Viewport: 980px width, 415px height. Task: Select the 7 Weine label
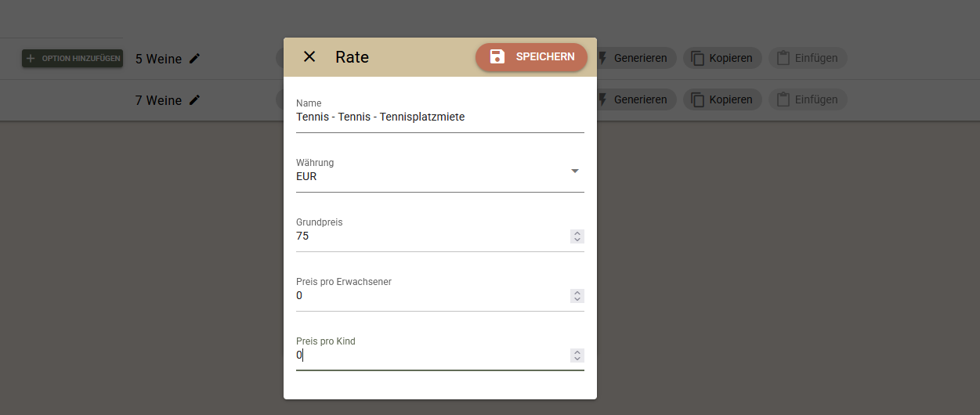158,100
